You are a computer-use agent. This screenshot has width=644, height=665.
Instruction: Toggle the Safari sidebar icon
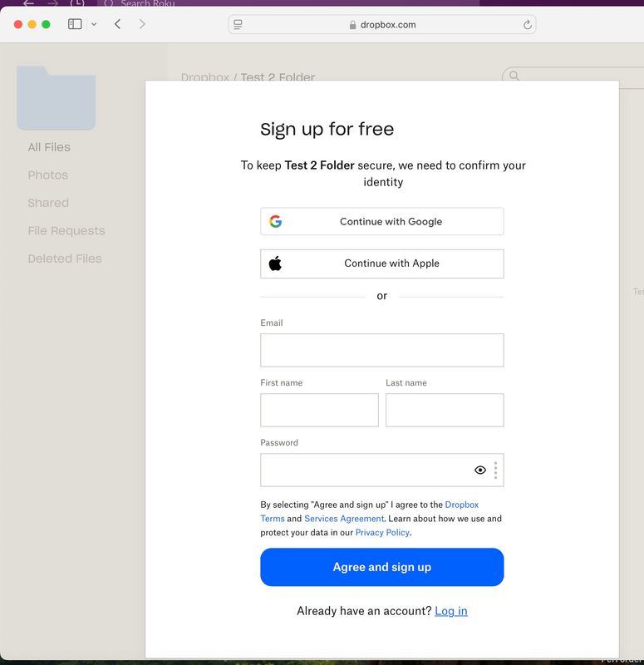(75, 24)
